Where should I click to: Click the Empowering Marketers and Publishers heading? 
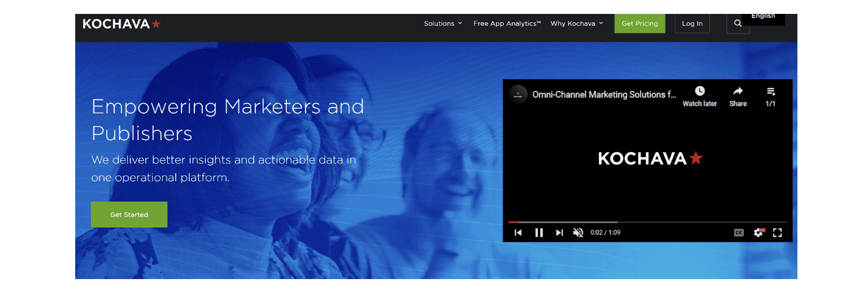(x=228, y=120)
